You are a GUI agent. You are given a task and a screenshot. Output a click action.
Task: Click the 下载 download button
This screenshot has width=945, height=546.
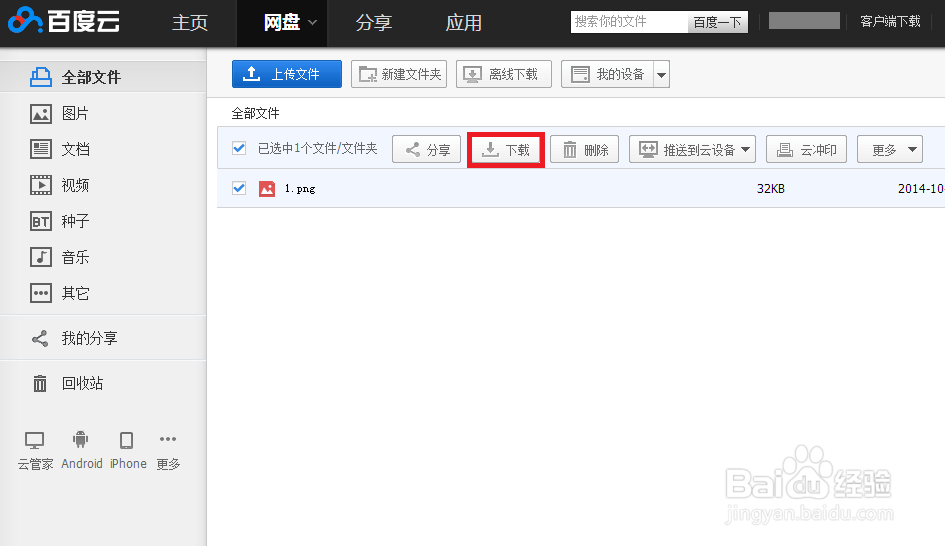point(506,149)
